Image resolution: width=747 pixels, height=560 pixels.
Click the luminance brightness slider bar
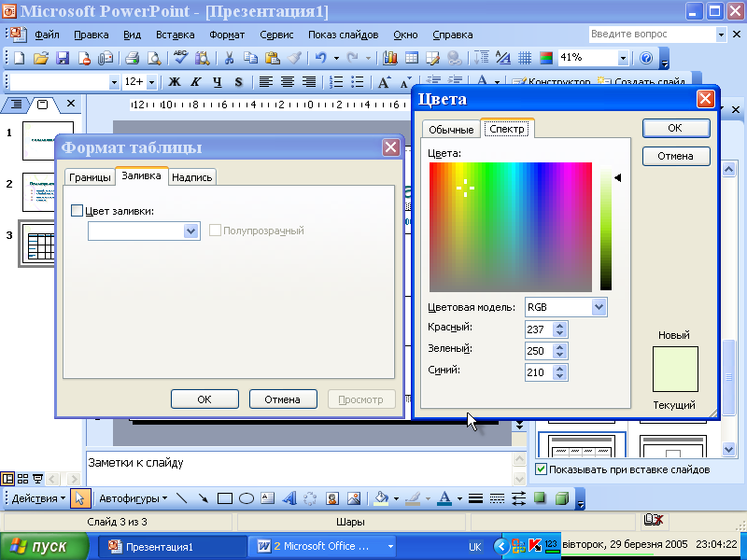click(x=605, y=228)
